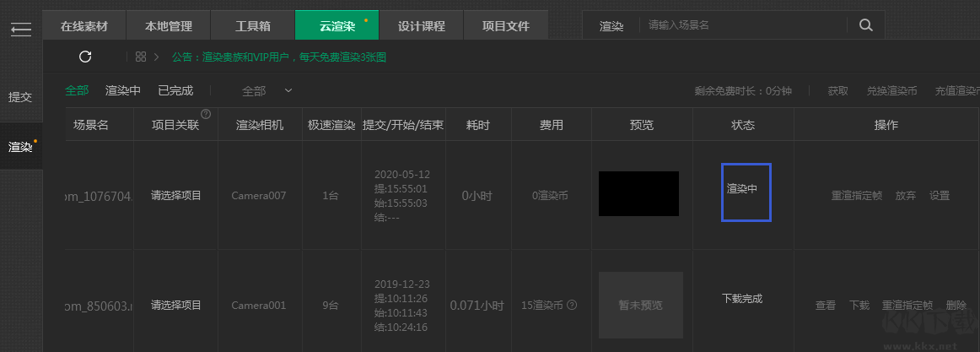Click help icon next to 15渲染币
Image resolution: width=980 pixels, height=352 pixels.
(573, 305)
